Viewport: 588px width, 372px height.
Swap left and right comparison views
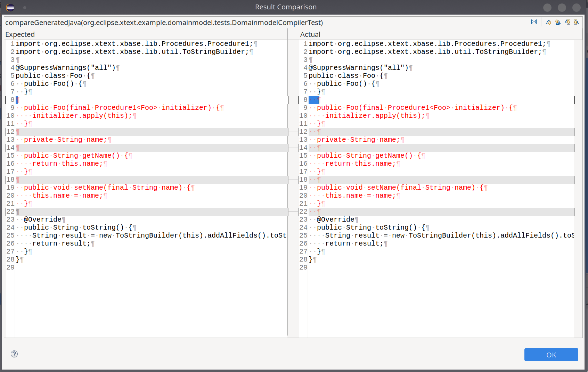(534, 22)
